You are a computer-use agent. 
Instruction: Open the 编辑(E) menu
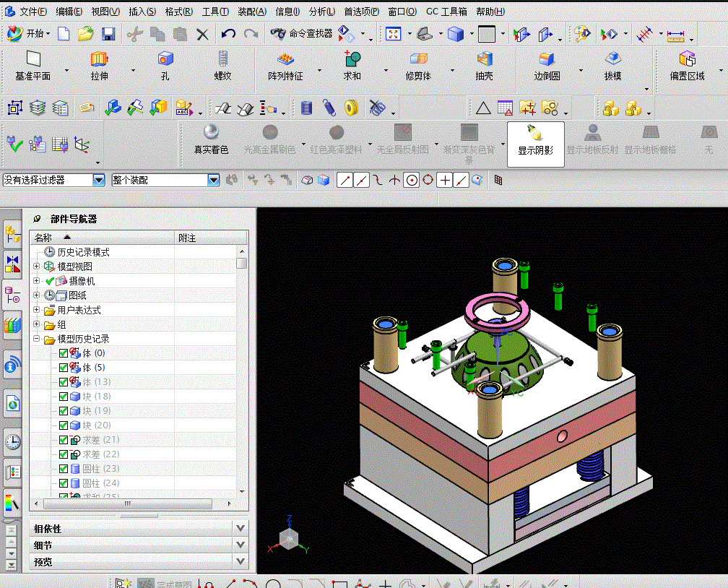pyautogui.click(x=69, y=12)
